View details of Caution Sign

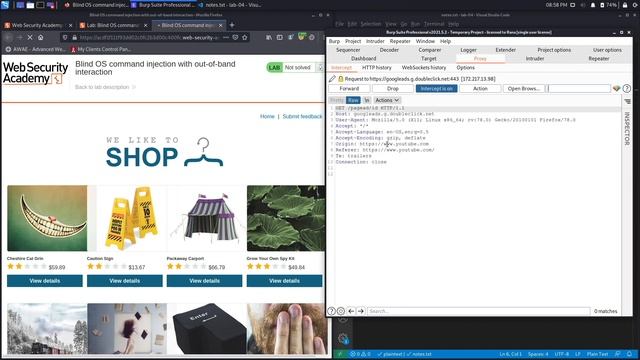[124, 281]
